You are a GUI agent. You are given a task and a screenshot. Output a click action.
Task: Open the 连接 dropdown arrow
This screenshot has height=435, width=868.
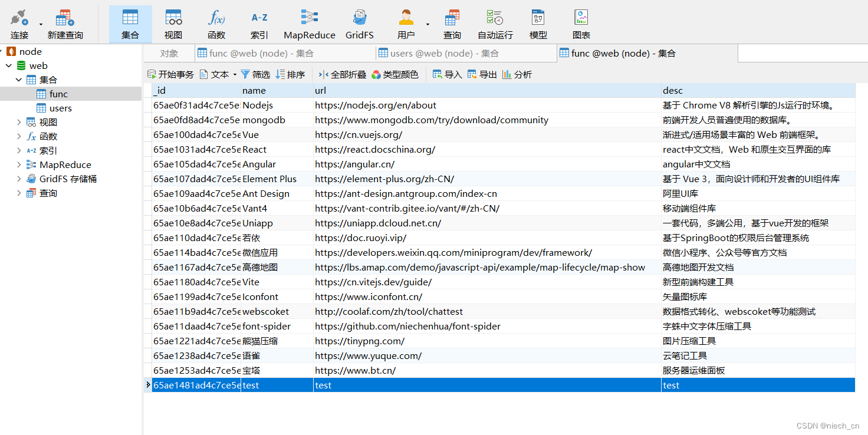41,24
